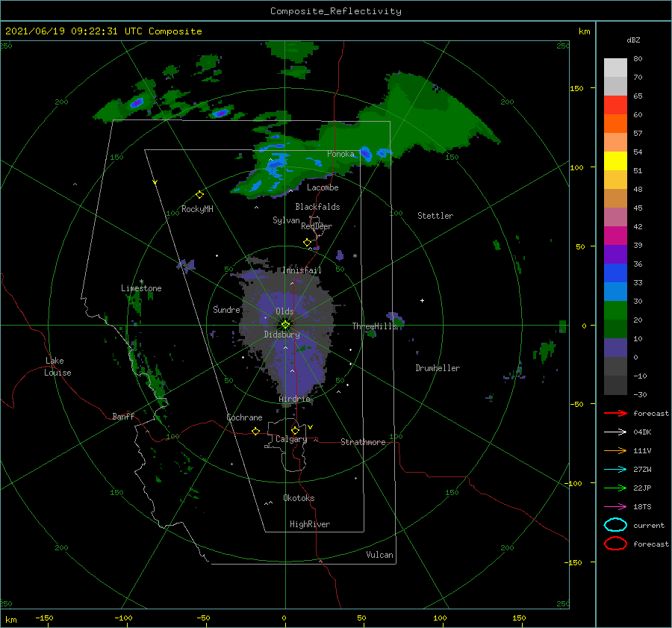
Task: Click the cyan current ellipse in legend
Action: pos(615,525)
